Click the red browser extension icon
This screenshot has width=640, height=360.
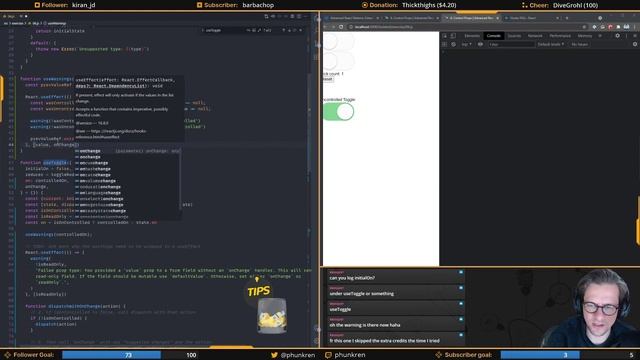(x=610, y=27)
